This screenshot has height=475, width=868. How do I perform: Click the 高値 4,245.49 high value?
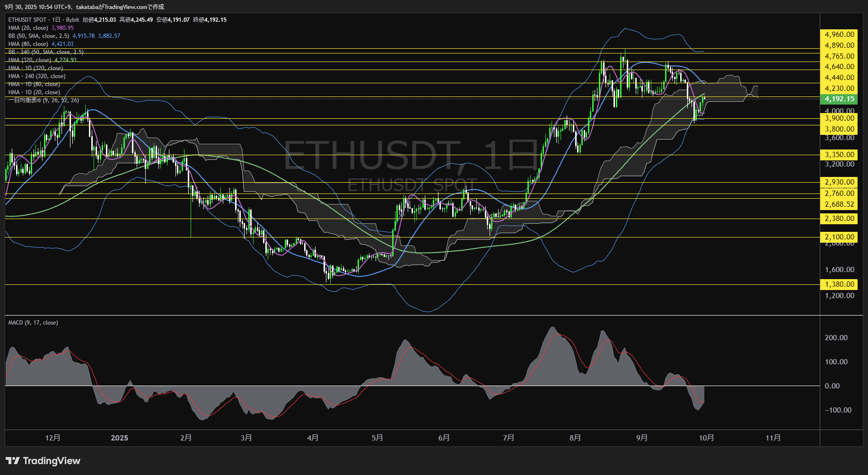(136, 20)
